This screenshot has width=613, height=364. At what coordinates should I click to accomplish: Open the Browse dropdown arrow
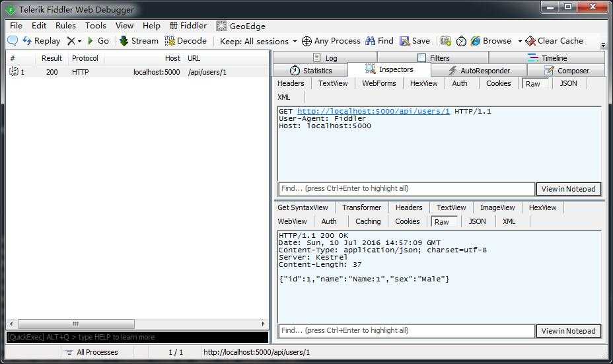pyautogui.click(x=520, y=41)
